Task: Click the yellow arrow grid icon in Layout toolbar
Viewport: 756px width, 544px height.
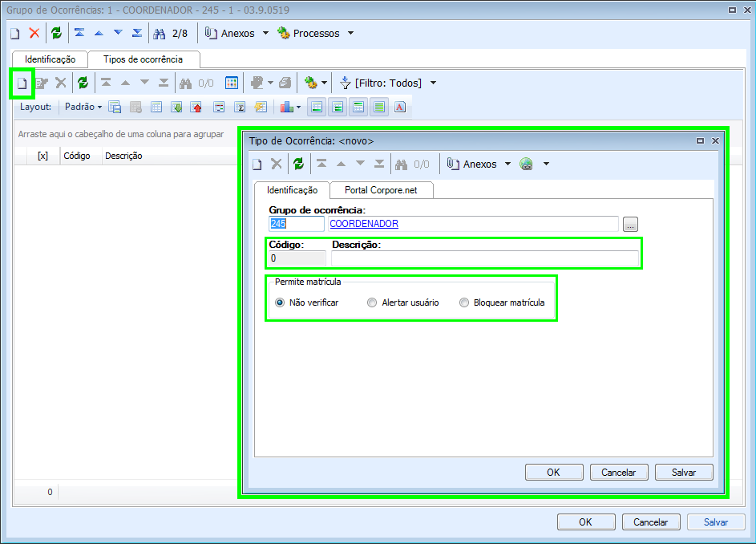Action: click(261, 108)
